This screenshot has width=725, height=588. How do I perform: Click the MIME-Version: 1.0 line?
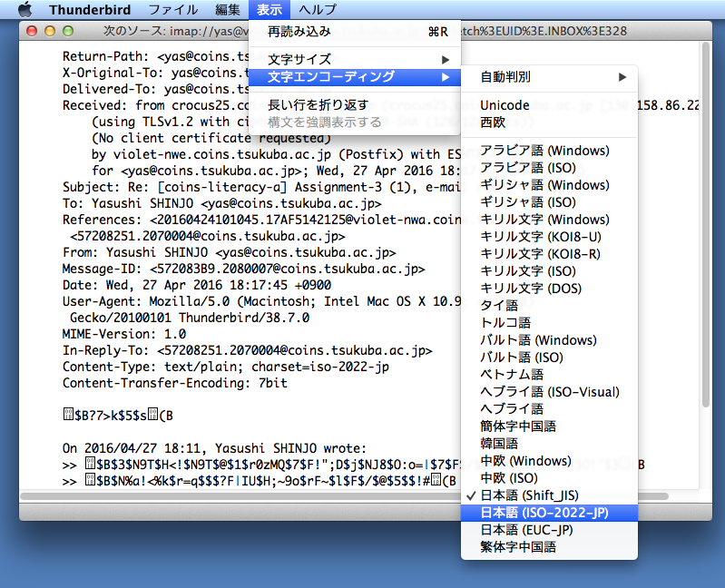pyautogui.click(x=124, y=334)
